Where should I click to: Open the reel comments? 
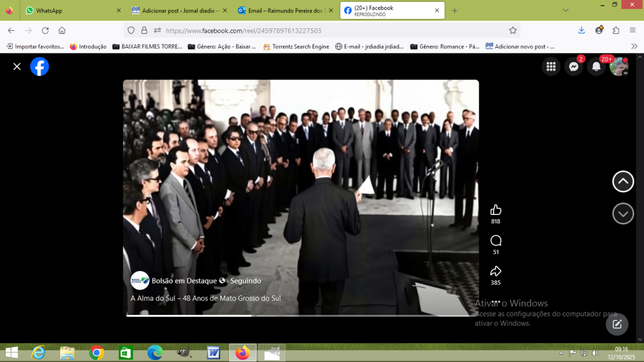click(496, 241)
